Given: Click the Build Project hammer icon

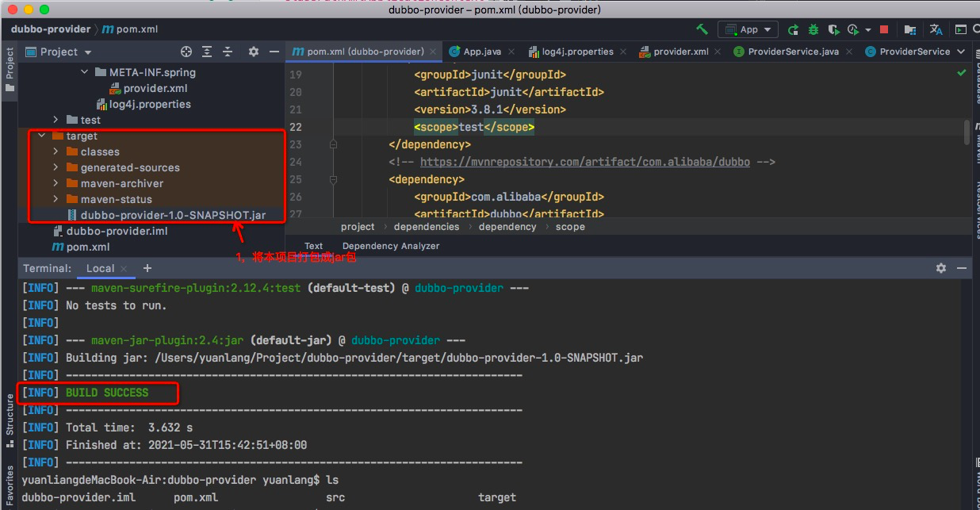Looking at the screenshot, I should click(x=702, y=29).
